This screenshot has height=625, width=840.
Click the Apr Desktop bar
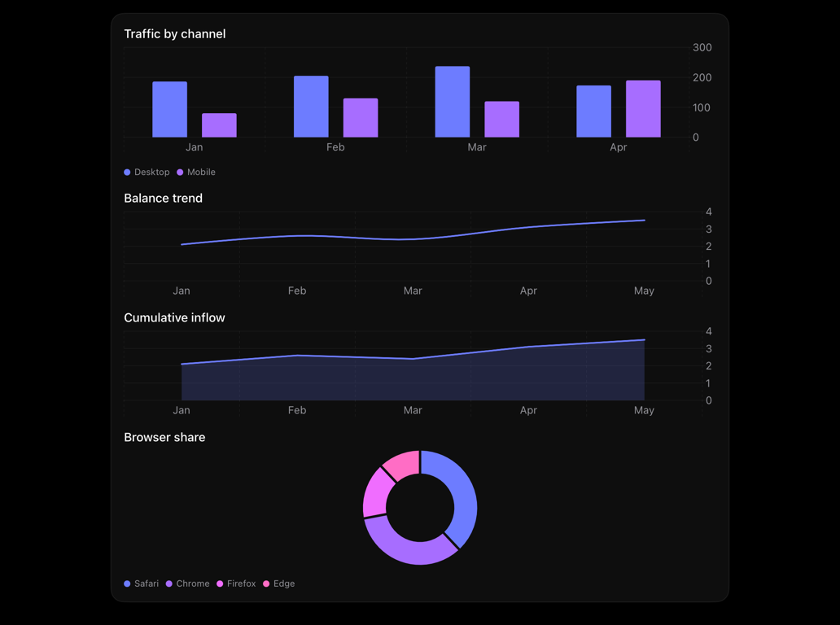593,111
